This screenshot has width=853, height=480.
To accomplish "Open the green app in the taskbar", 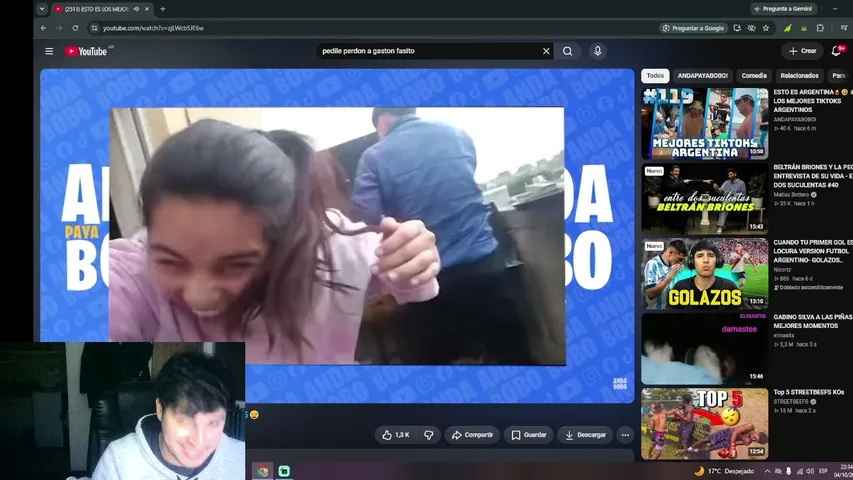I will coord(284,471).
